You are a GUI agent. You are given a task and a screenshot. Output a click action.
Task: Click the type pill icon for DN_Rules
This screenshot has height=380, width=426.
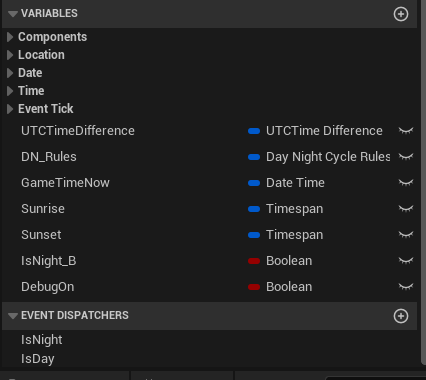[254, 157]
